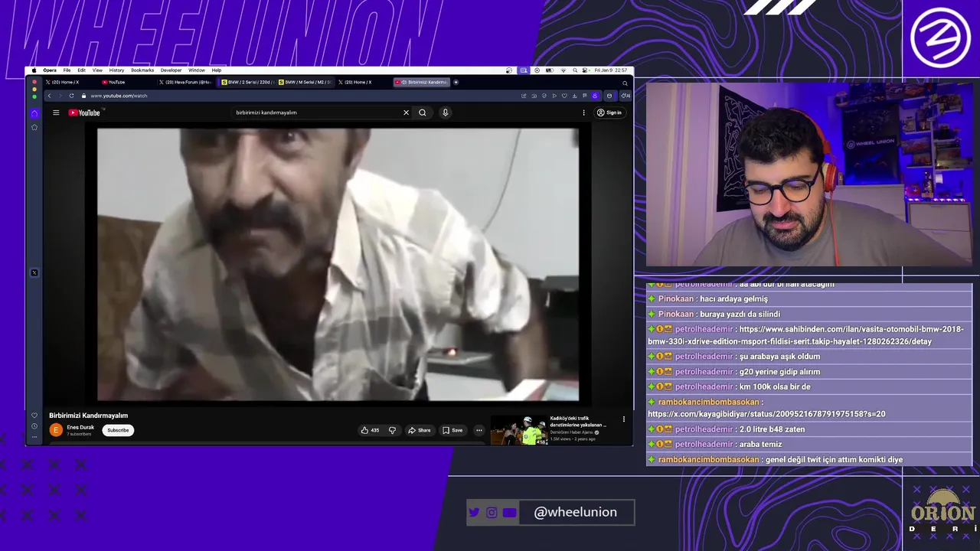
Task: Open the View menu
Action: [x=97, y=70]
